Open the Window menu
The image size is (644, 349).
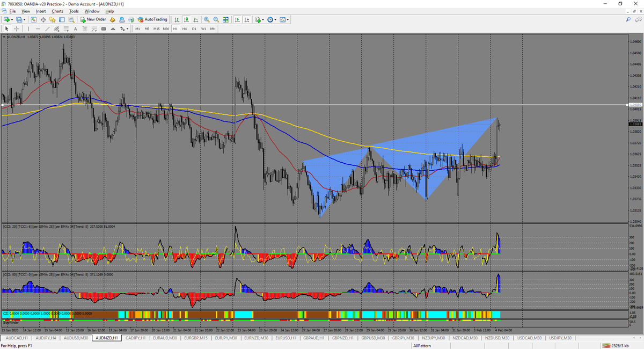tap(92, 11)
